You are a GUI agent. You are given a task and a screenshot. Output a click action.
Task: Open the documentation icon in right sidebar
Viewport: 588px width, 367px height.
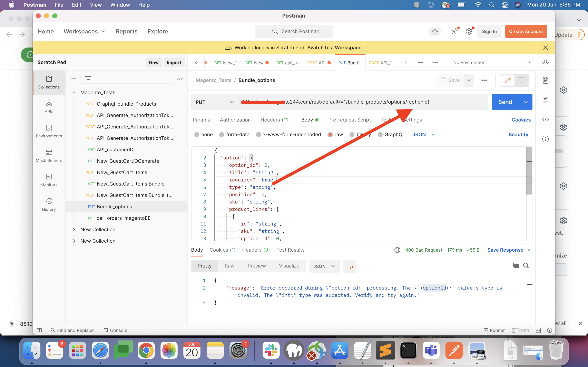click(x=545, y=80)
